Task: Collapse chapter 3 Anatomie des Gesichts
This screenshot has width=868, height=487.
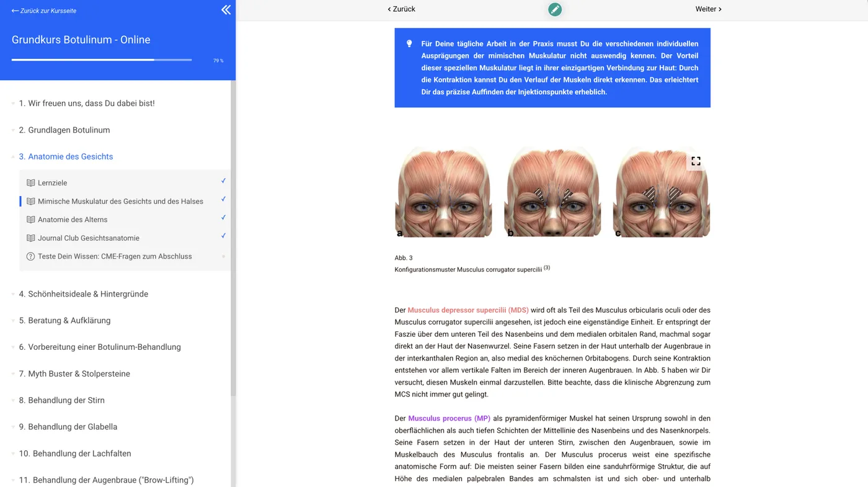Action: 66,157
